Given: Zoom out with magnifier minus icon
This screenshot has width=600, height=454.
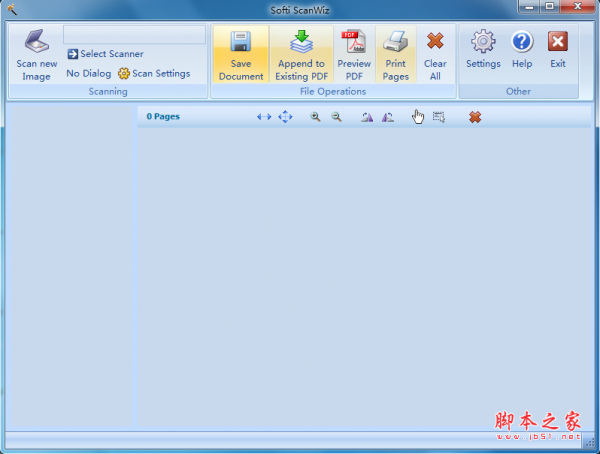Looking at the screenshot, I should pos(336,117).
